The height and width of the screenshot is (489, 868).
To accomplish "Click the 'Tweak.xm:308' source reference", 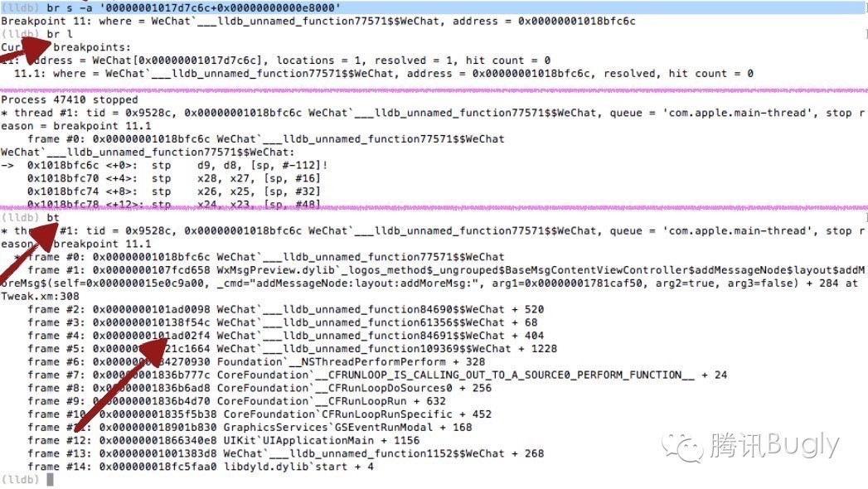I will coord(40,297).
